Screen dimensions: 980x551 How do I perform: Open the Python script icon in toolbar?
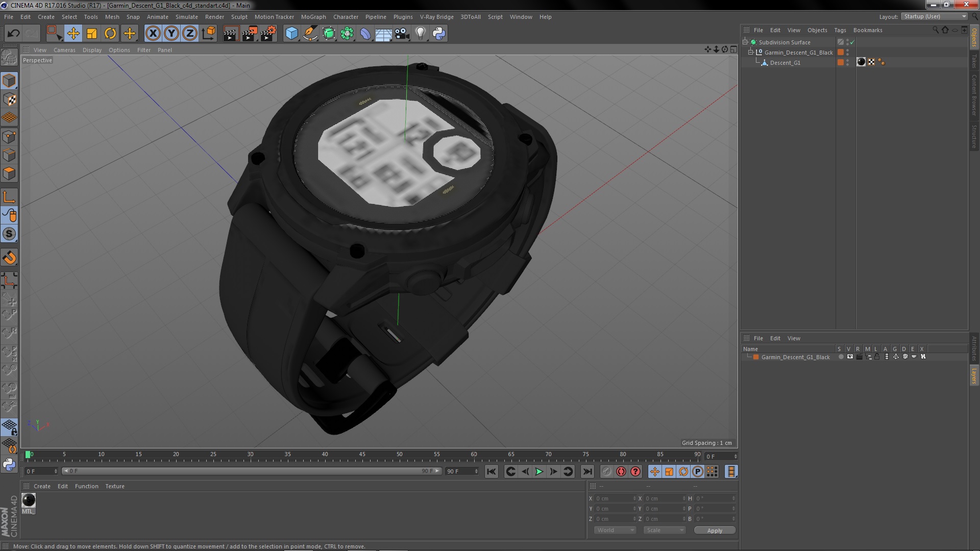point(439,34)
